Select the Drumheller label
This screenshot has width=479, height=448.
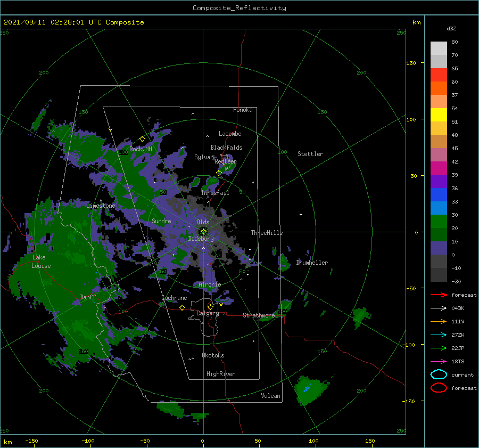312,263
